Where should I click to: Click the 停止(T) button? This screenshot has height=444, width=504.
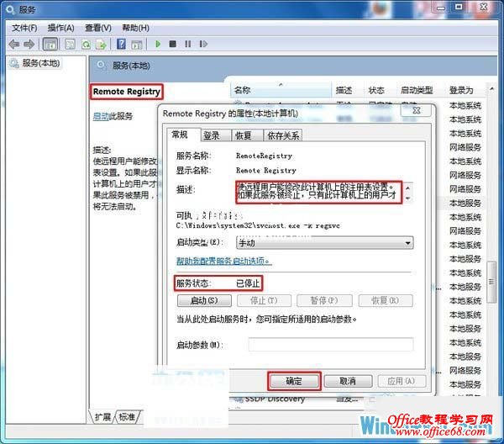pos(264,301)
